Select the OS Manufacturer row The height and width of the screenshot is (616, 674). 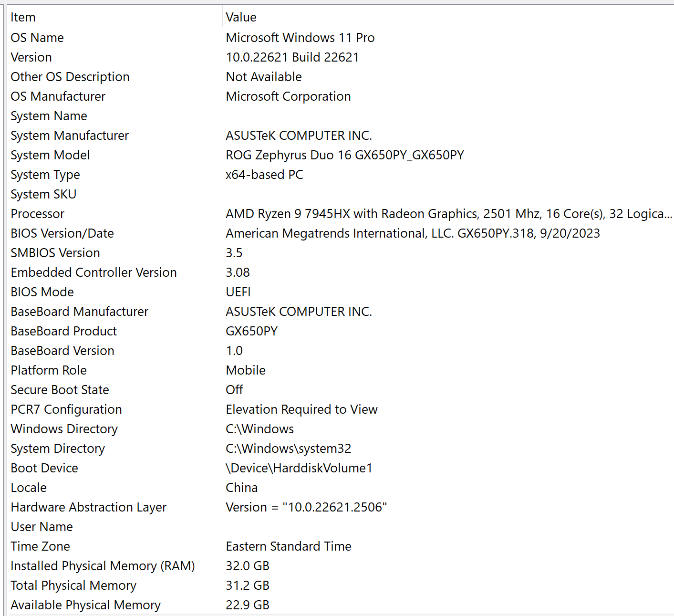click(x=58, y=96)
